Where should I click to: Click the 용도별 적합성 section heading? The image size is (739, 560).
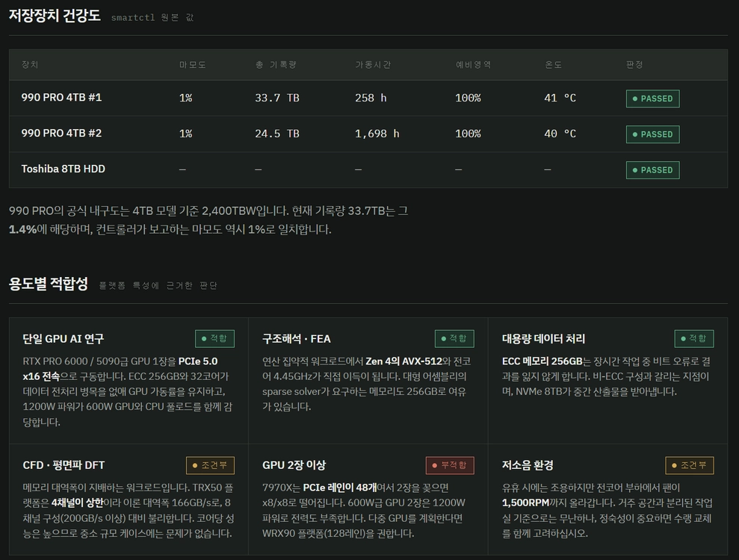[x=49, y=284]
